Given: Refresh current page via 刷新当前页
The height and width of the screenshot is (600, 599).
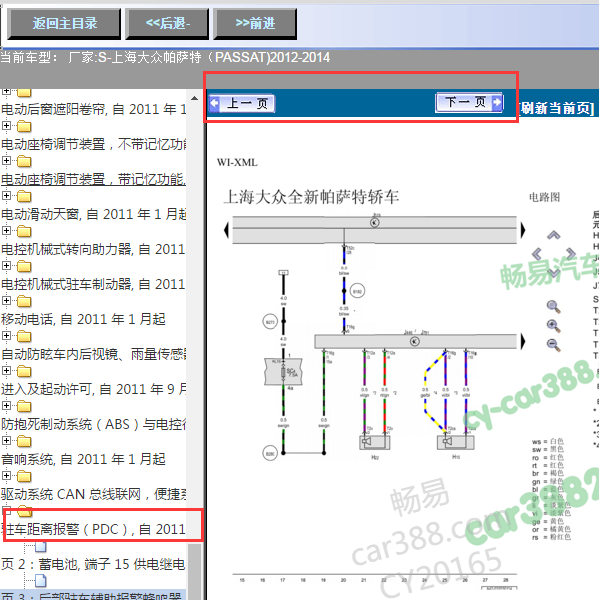Looking at the screenshot, I should click(x=557, y=108).
